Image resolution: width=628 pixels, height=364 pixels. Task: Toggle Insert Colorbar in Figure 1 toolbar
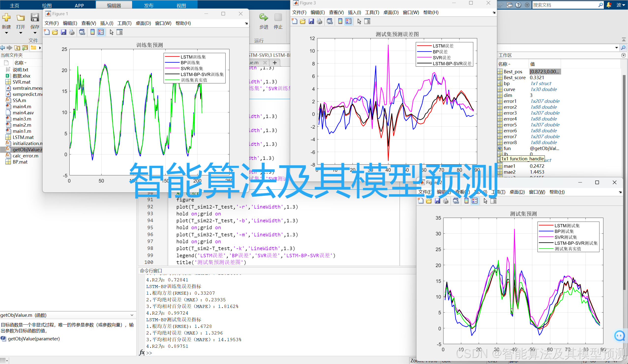click(x=92, y=32)
